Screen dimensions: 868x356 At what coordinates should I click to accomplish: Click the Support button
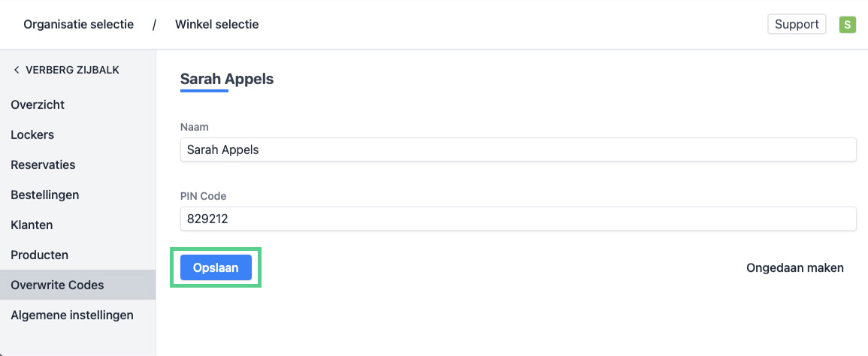pyautogui.click(x=797, y=24)
